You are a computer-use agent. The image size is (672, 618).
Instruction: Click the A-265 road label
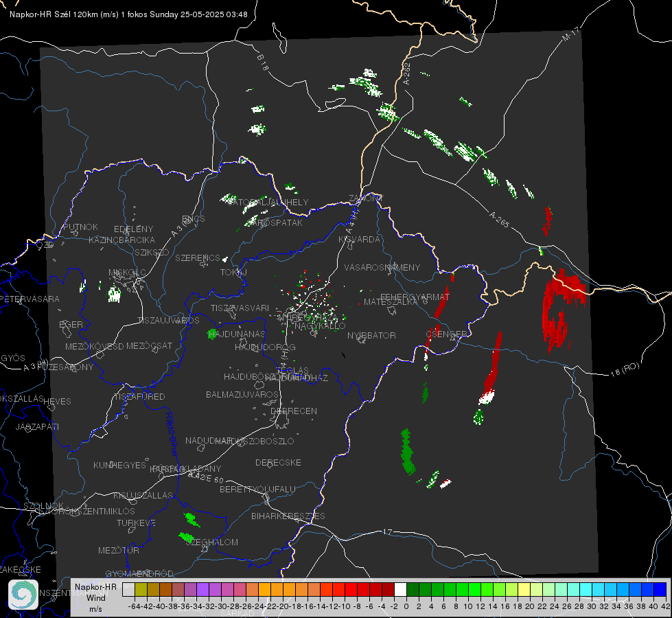pyautogui.click(x=499, y=219)
